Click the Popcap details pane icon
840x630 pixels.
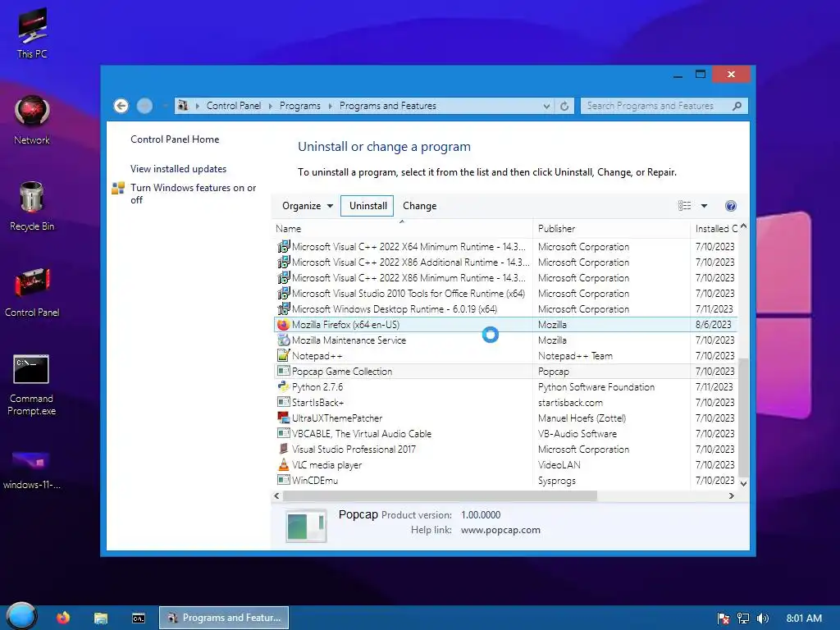[x=306, y=526]
